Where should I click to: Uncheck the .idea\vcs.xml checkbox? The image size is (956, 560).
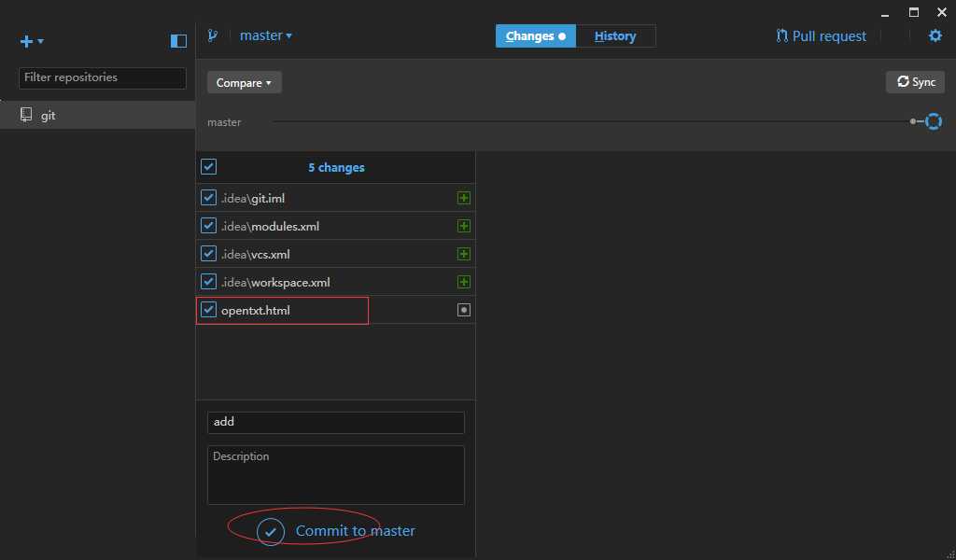(208, 254)
